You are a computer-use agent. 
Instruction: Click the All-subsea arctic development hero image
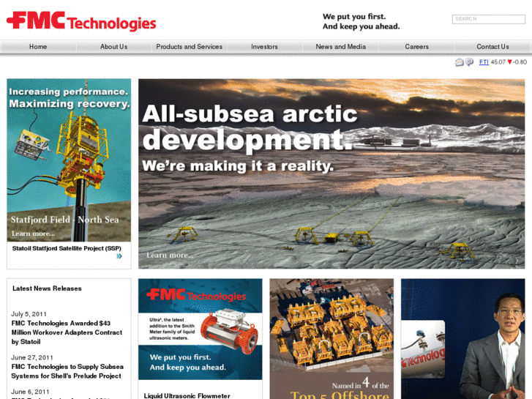[x=331, y=174]
